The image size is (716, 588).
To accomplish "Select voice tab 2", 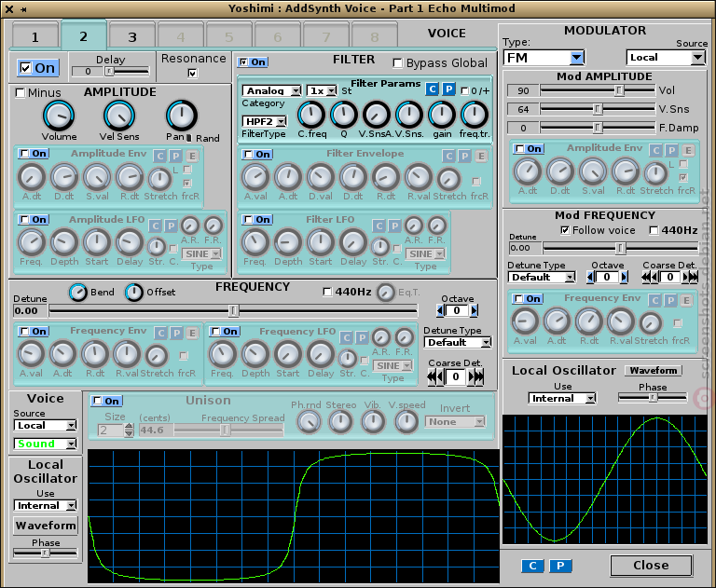I will [x=84, y=34].
